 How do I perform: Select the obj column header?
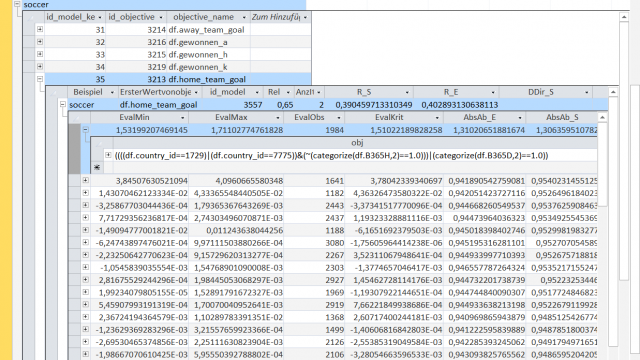coord(355,142)
